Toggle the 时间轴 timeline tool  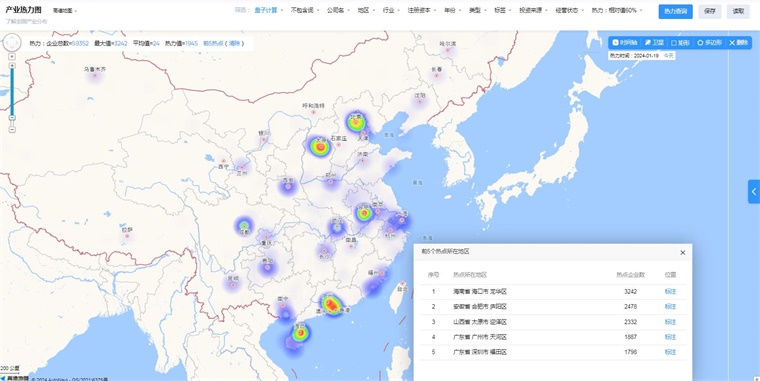(x=624, y=43)
